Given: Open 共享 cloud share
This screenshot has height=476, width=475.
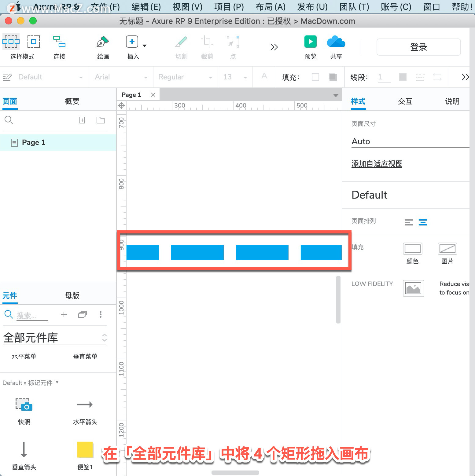Looking at the screenshot, I should 336,42.
